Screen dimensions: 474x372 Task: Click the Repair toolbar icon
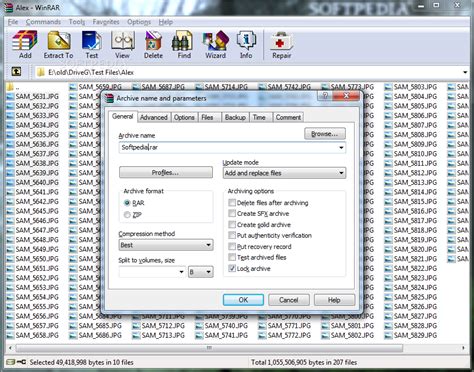(282, 45)
